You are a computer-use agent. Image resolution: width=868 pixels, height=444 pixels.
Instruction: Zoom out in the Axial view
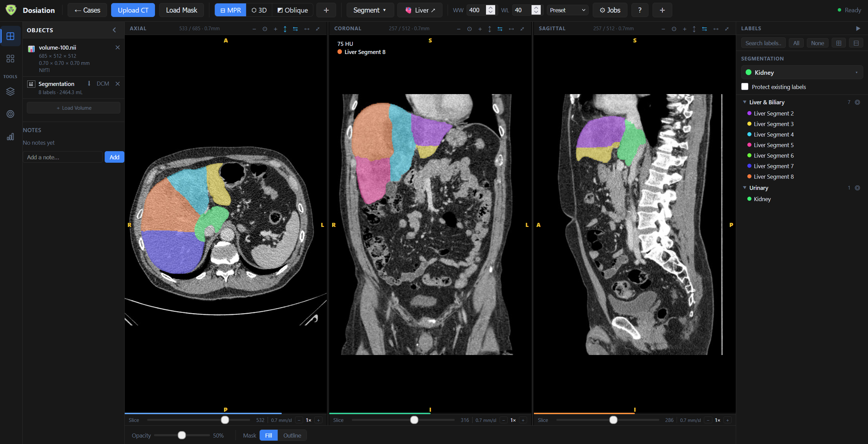254,29
